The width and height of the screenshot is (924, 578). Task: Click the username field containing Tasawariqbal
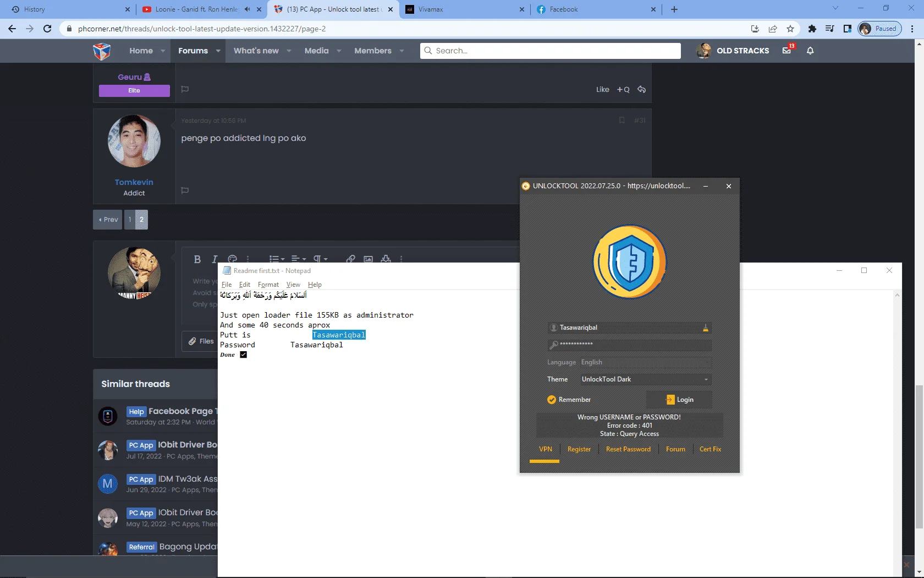click(x=630, y=328)
